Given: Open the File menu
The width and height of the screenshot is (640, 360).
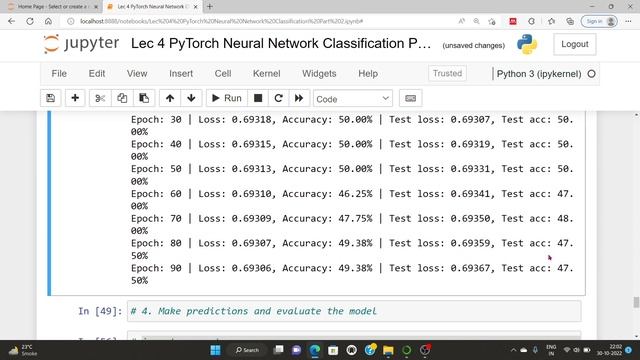Looking at the screenshot, I should pos(59,73).
